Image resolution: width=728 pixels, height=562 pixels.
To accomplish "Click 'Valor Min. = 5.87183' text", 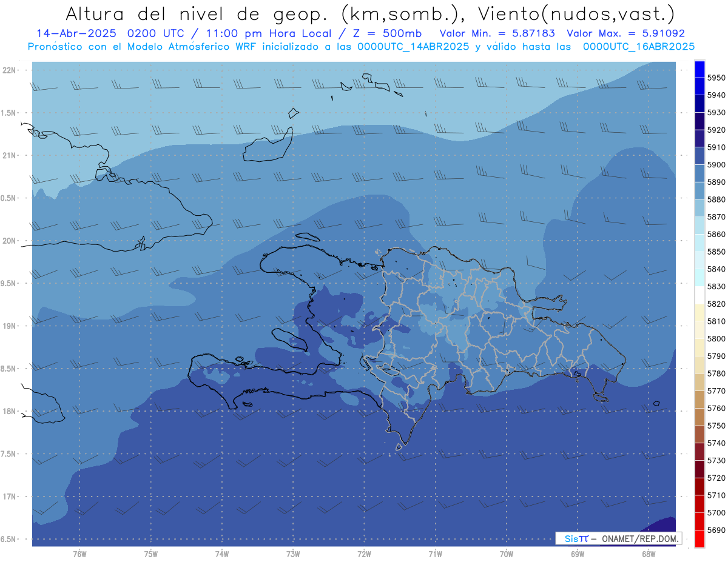I will pos(497,33).
